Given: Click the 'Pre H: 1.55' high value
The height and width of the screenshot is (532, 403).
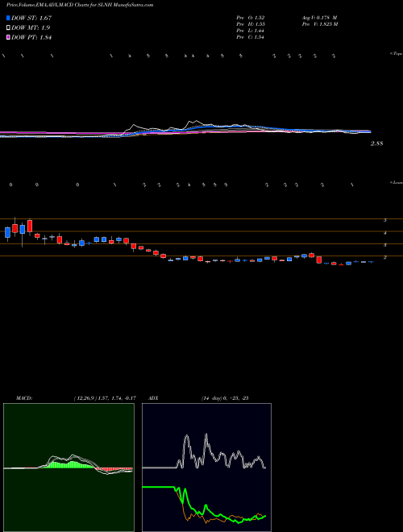Looking at the screenshot, I should 251,24.
